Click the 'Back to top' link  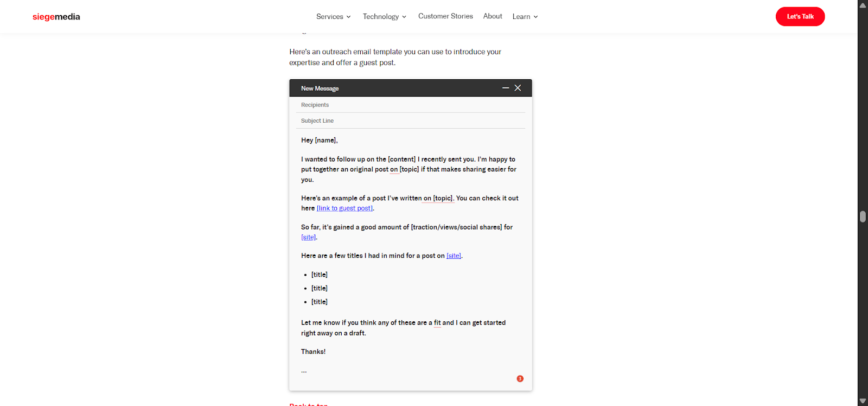[308, 404]
